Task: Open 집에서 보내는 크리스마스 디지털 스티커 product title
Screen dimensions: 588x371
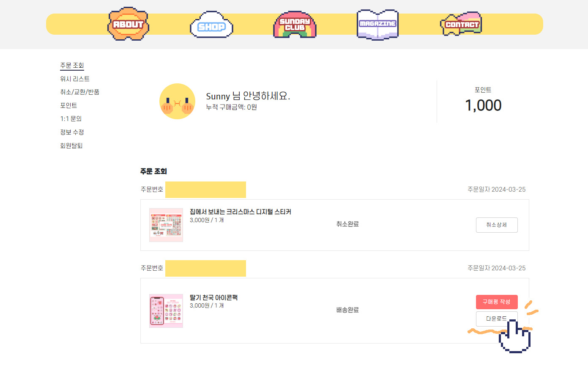Action: pos(240,212)
